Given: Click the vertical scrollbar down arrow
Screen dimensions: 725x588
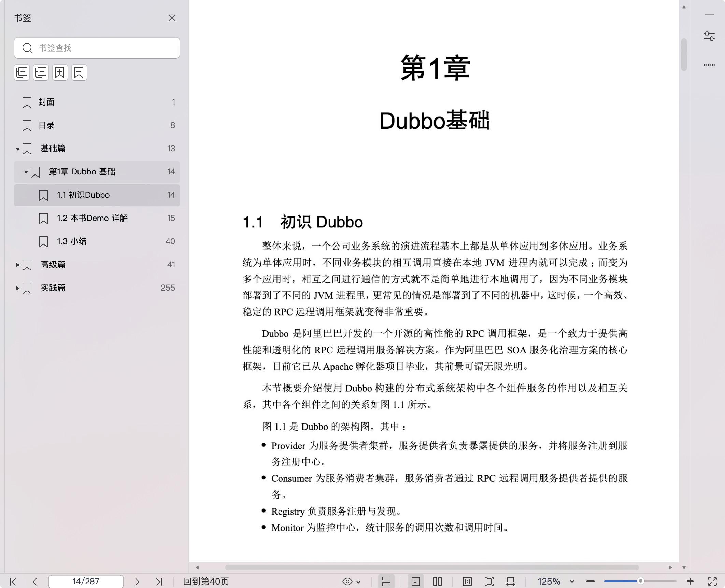Looking at the screenshot, I should [x=684, y=568].
